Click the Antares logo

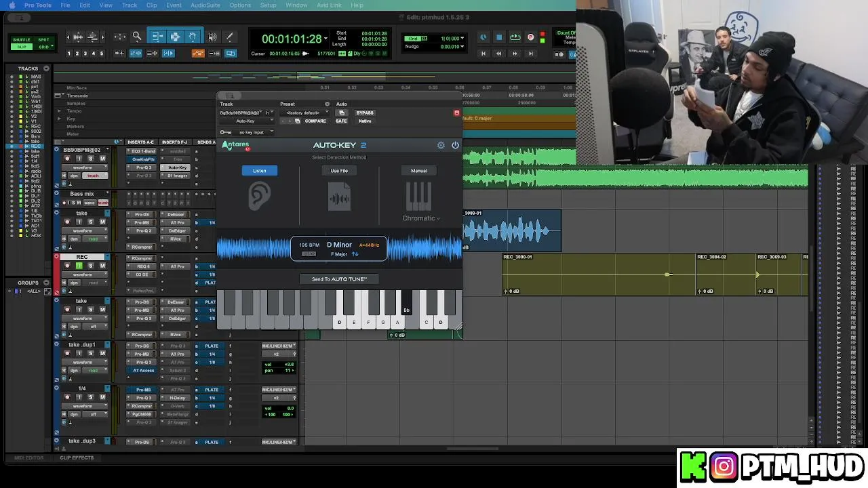236,145
